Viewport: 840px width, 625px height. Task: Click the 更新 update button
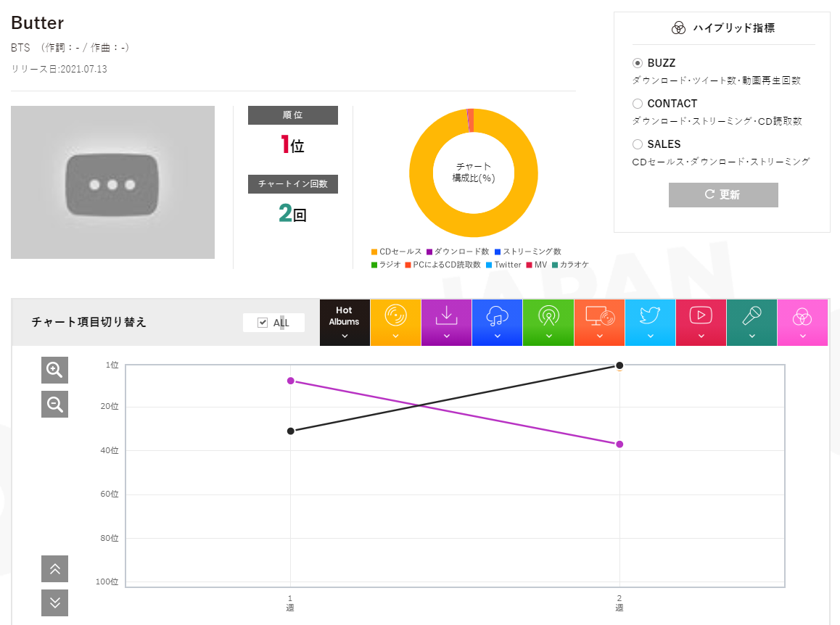(x=723, y=194)
